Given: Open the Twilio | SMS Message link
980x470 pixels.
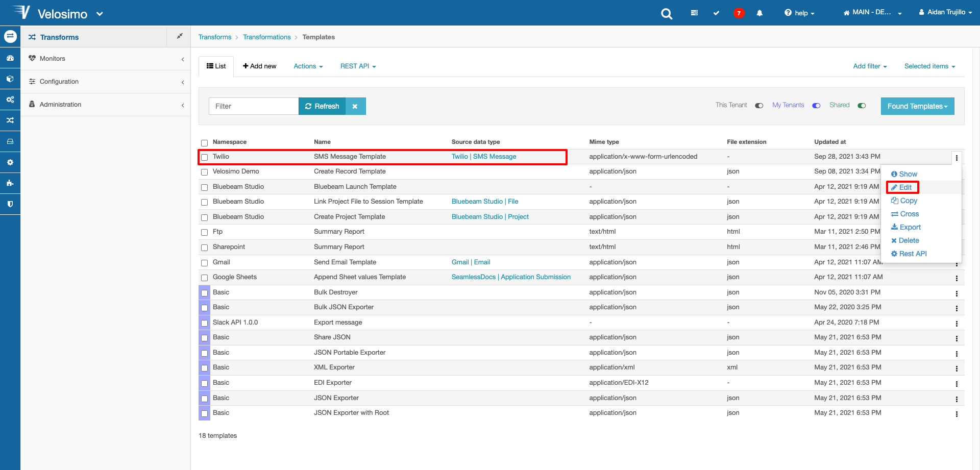Looking at the screenshot, I should pyautogui.click(x=484, y=157).
